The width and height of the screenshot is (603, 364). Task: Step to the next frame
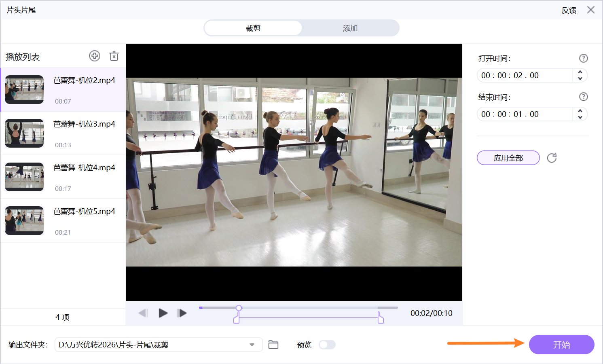(182, 313)
